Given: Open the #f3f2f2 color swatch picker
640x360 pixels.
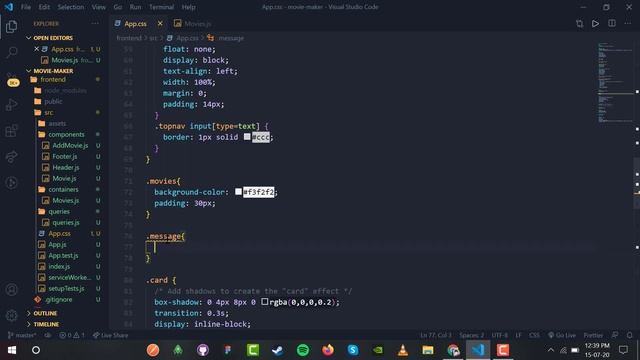Looking at the screenshot, I should click(x=238, y=191).
